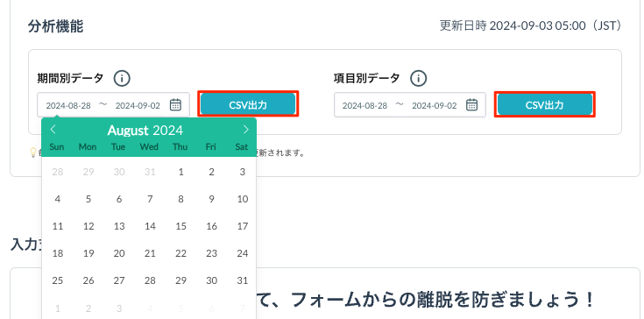
Task: Click the info icon next to 期間別データ
Action: (x=122, y=78)
